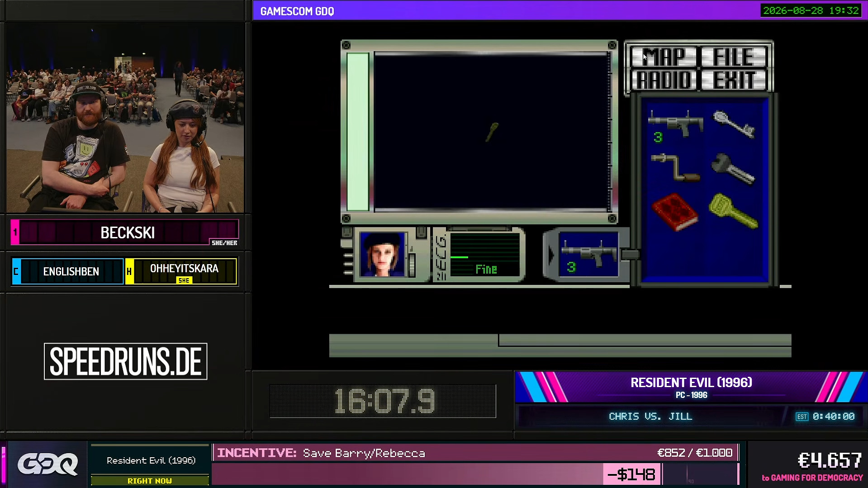Click the item preview window

[491, 132]
